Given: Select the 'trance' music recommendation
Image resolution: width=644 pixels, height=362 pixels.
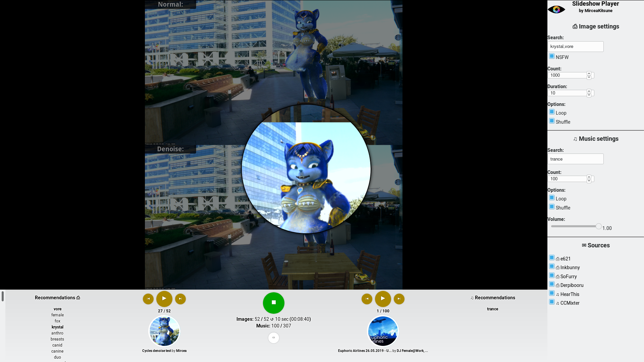Looking at the screenshot, I should tap(492, 309).
